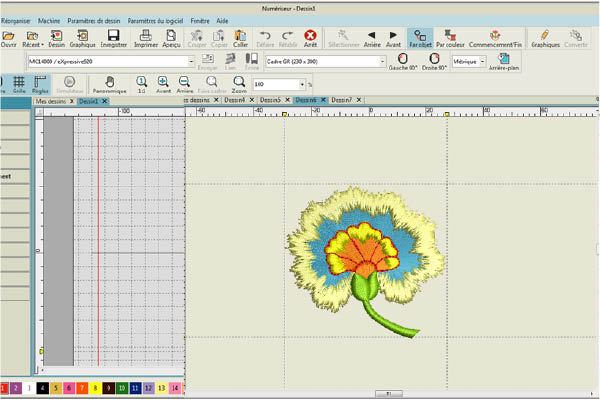600x400 pixels.
Task: Rotate design with Gauche 90° icon
Action: [x=403, y=61]
